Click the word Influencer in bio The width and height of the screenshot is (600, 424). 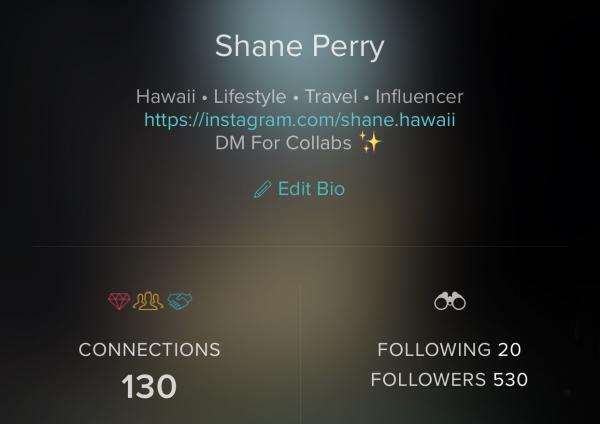(x=419, y=96)
